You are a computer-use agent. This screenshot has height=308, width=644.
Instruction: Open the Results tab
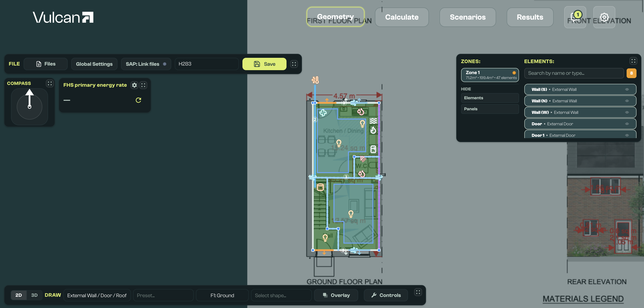tap(530, 17)
